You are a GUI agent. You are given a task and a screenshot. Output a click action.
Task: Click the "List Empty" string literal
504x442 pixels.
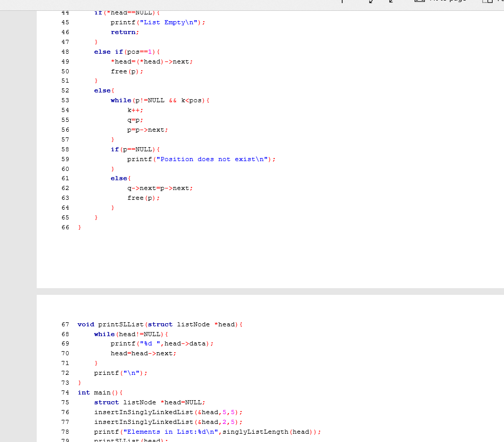click(171, 22)
